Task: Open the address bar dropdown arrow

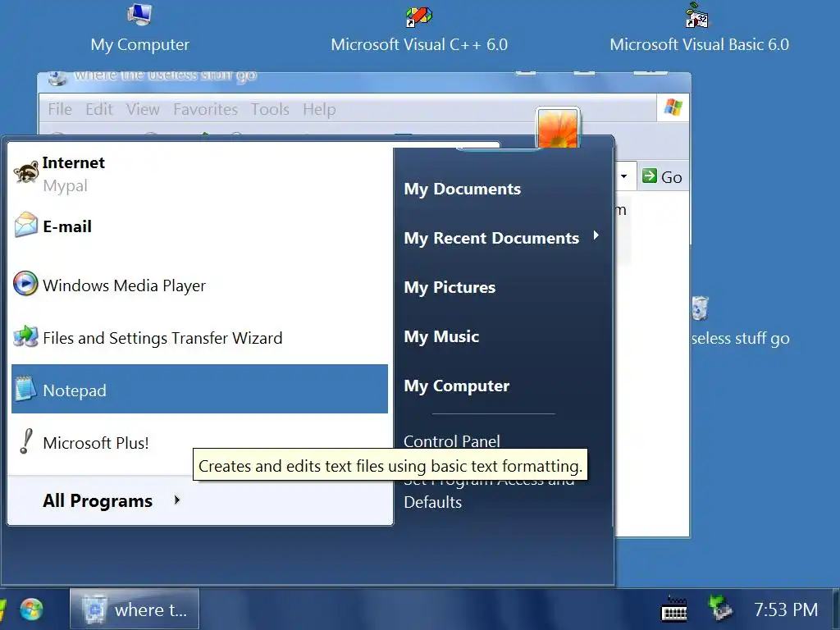Action: click(623, 176)
